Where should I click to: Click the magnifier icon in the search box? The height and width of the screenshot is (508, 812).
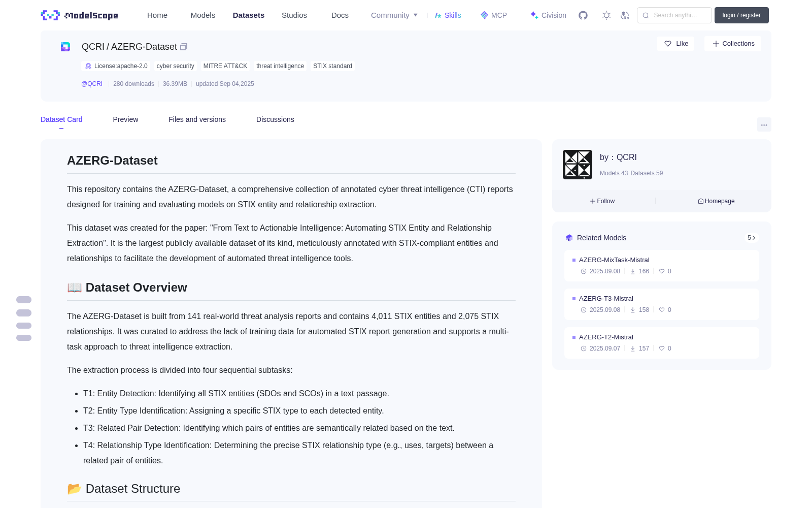point(646,15)
